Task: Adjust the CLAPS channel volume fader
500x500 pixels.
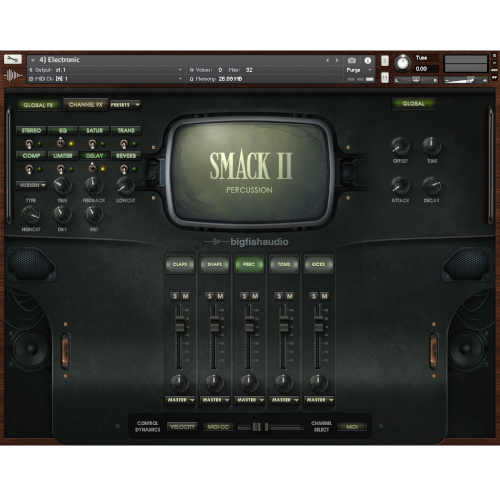Action: (180, 324)
